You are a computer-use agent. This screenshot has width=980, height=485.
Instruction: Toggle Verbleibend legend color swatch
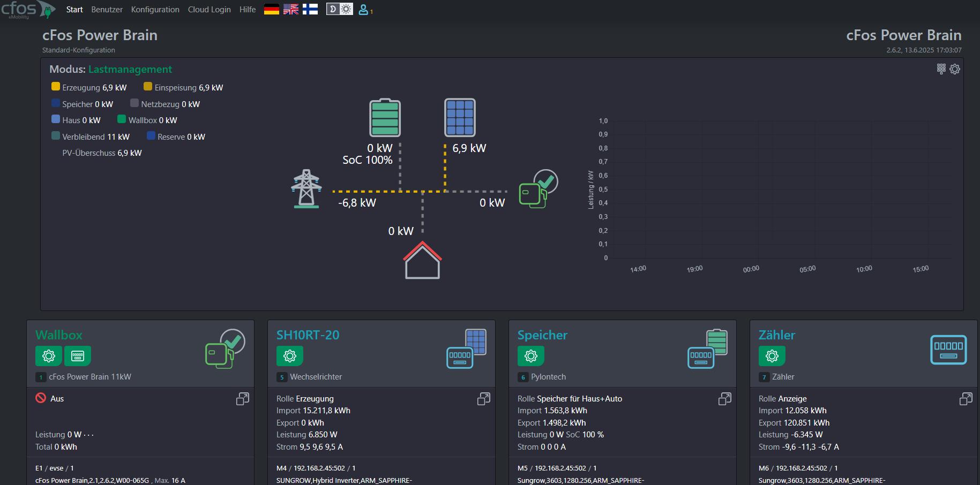point(56,135)
